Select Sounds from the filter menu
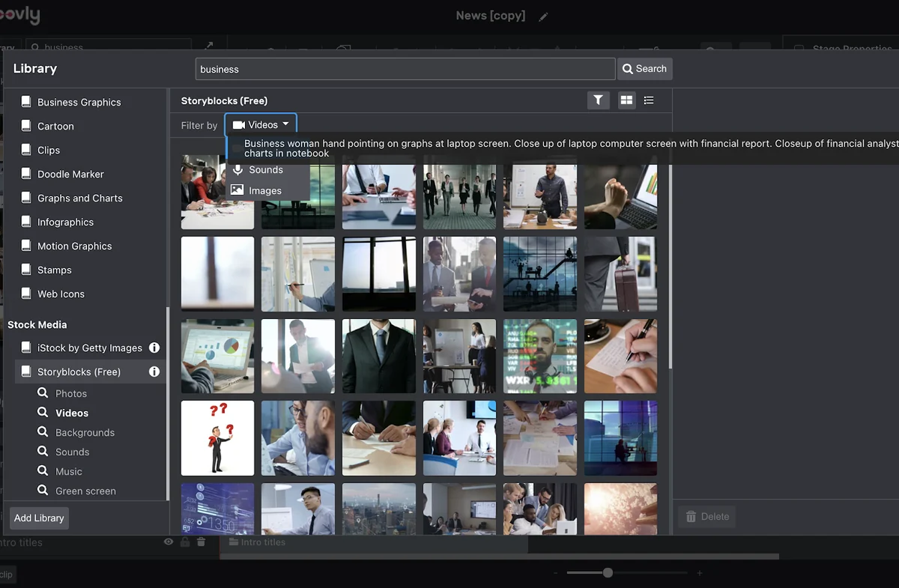The width and height of the screenshot is (899, 588). click(x=266, y=170)
